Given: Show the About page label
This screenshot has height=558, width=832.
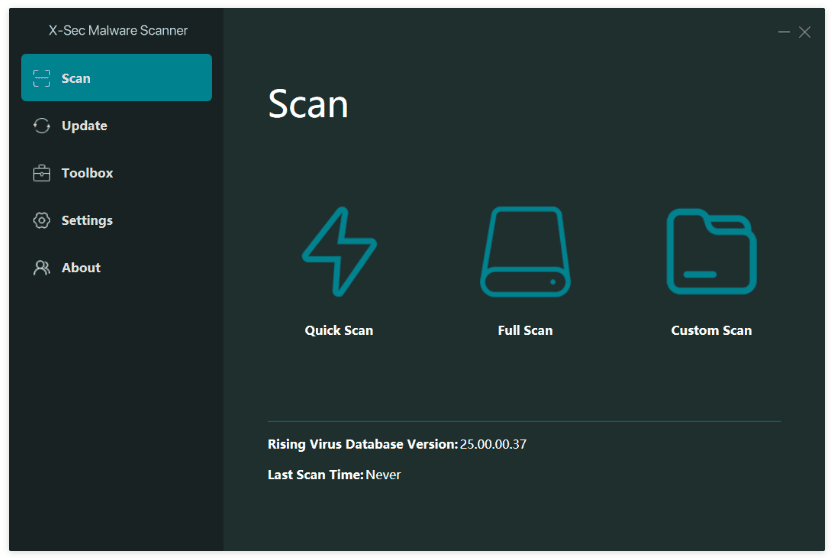Looking at the screenshot, I should [81, 267].
